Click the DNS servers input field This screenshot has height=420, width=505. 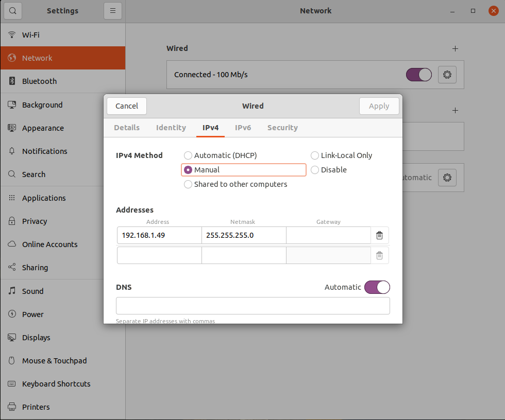click(253, 306)
